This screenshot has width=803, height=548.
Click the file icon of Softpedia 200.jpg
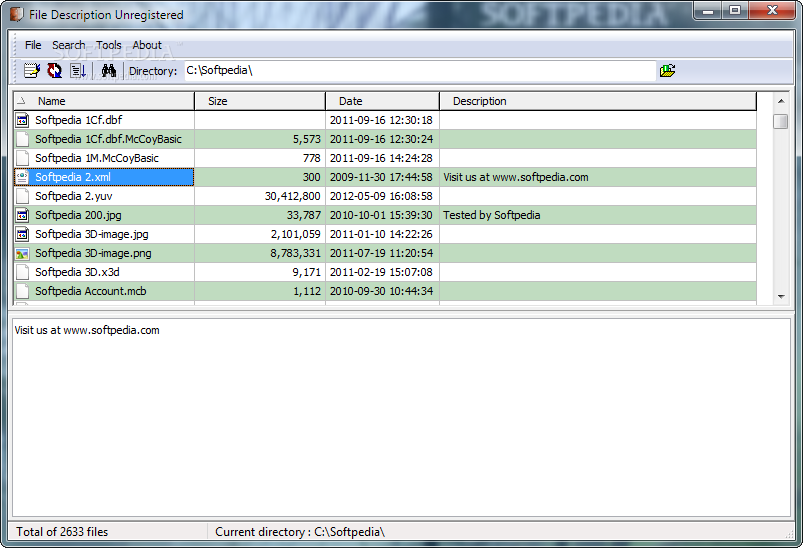click(x=22, y=215)
